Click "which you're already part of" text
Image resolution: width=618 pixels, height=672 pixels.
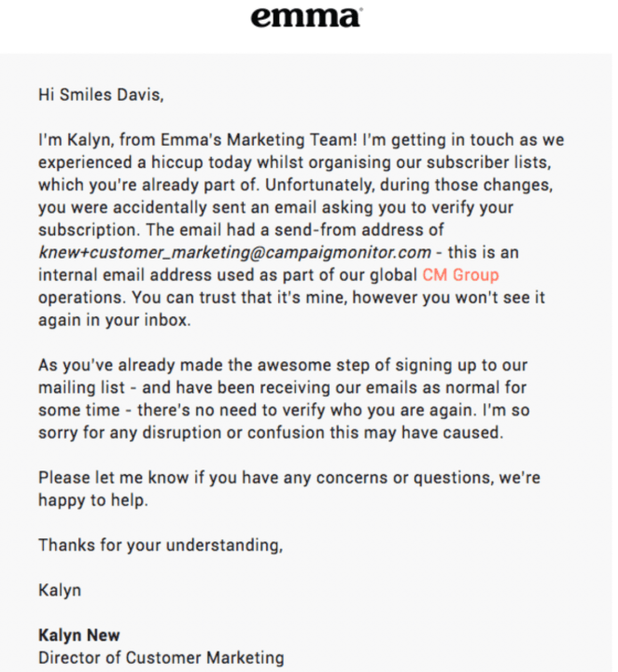[x=149, y=185]
